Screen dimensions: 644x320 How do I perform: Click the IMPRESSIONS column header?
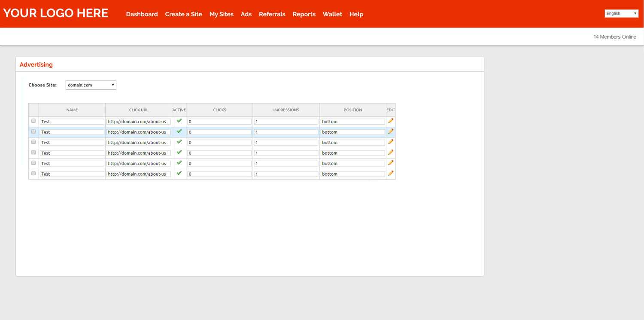[x=286, y=110]
